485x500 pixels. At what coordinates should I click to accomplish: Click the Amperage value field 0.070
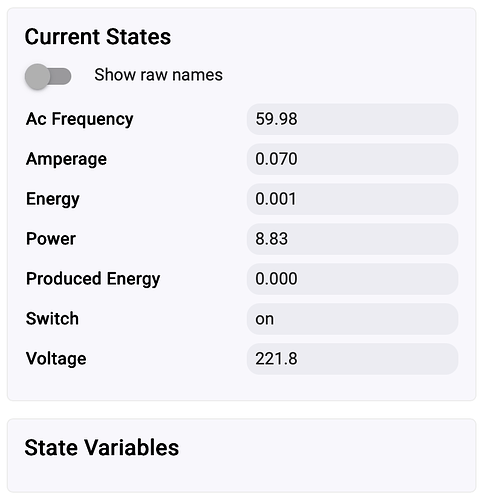(352, 159)
